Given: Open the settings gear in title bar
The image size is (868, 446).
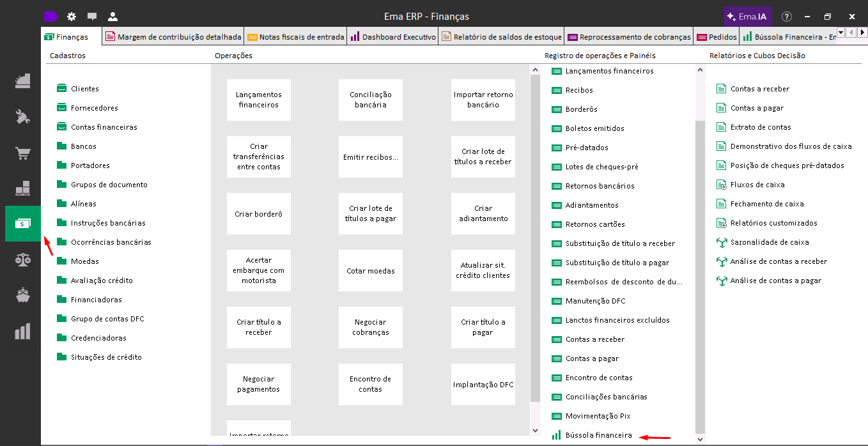Looking at the screenshot, I should [x=72, y=17].
